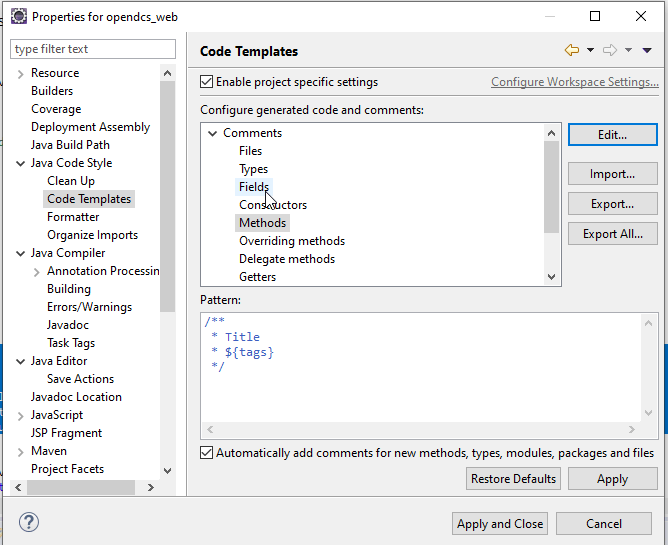Click the Help question mark icon
This screenshot has width=668, height=545.
[x=29, y=522]
